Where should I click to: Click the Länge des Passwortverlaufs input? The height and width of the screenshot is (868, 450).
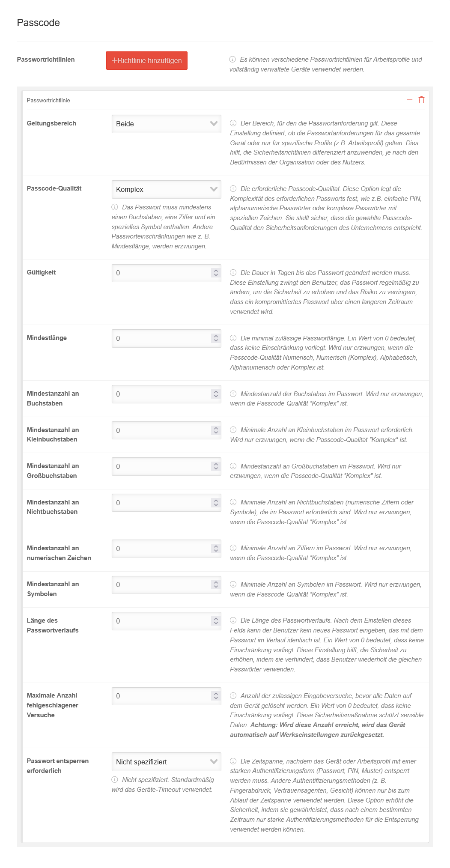coord(161,621)
